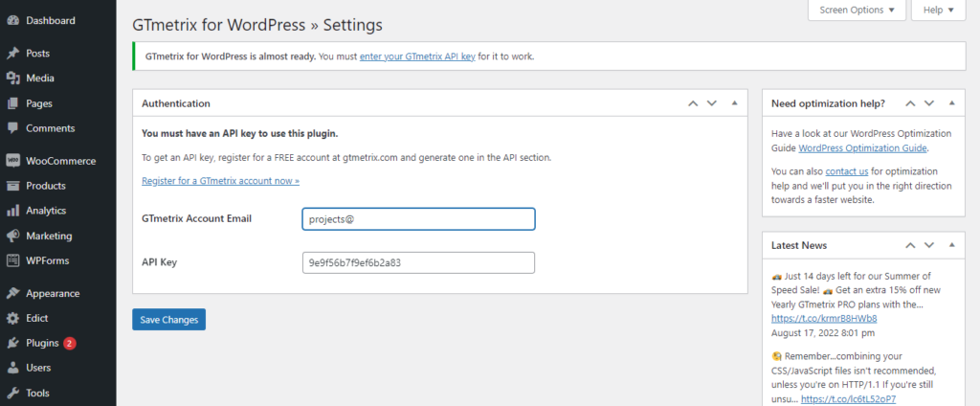Collapse the Authentication panel

click(x=734, y=102)
